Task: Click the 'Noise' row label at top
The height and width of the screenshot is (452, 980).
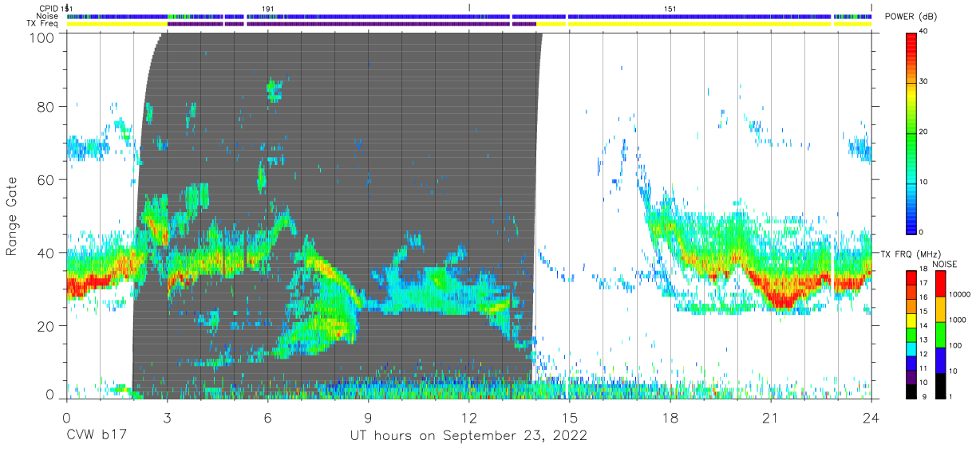Action: pos(48,15)
